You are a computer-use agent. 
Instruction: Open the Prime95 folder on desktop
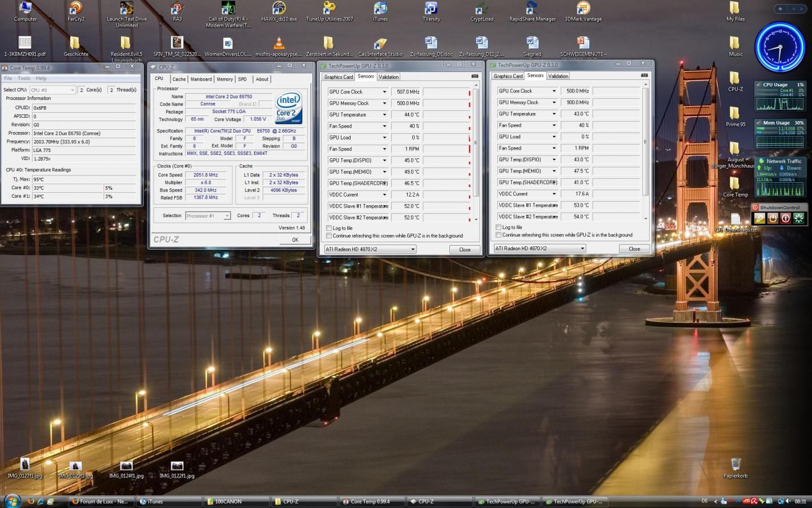click(735, 113)
